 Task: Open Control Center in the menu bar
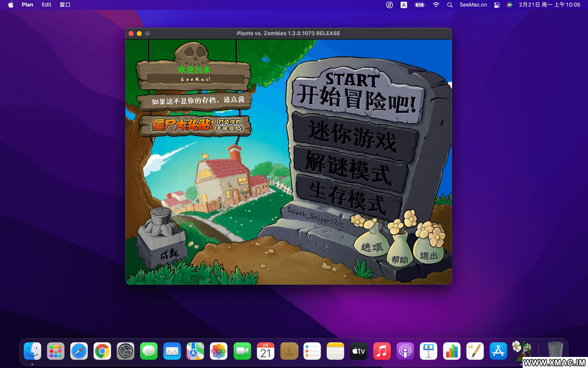pos(497,5)
